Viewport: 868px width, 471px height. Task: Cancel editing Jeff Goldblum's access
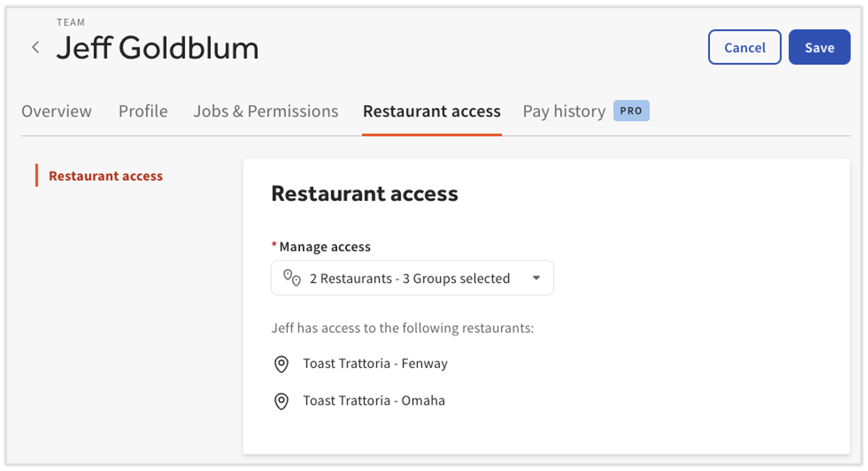click(744, 47)
